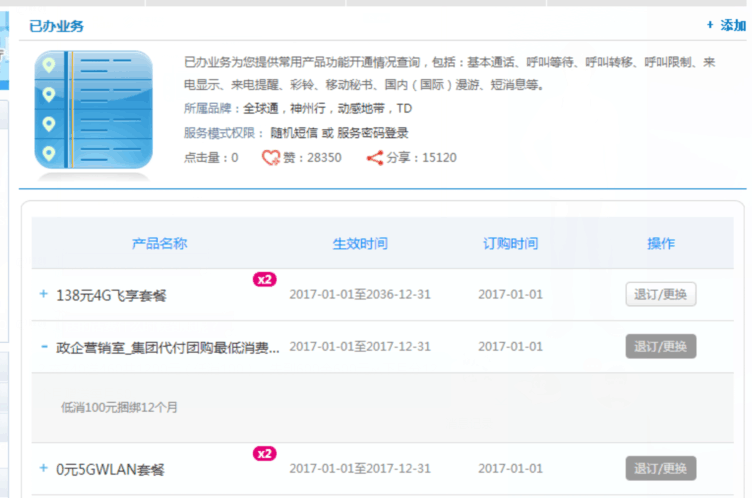The image size is (752, 498).
Task: Click 退订/更换 for 政企营销室 package
Action: coord(660,346)
